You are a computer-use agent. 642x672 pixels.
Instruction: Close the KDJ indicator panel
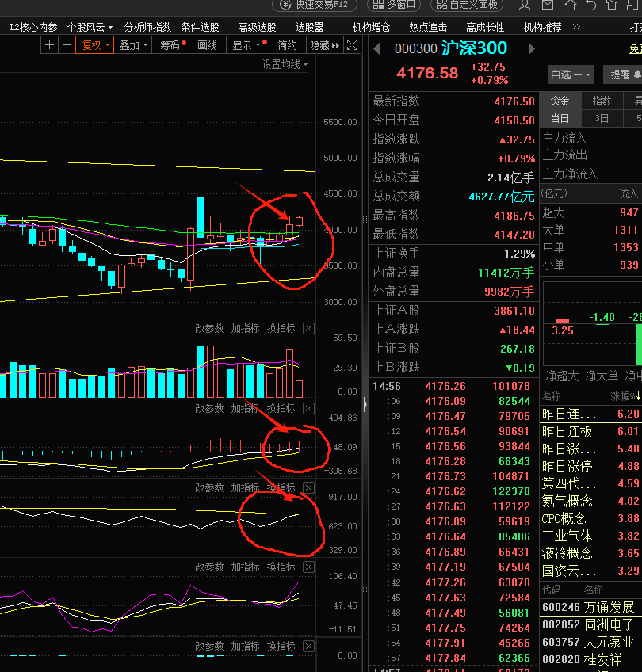308,567
